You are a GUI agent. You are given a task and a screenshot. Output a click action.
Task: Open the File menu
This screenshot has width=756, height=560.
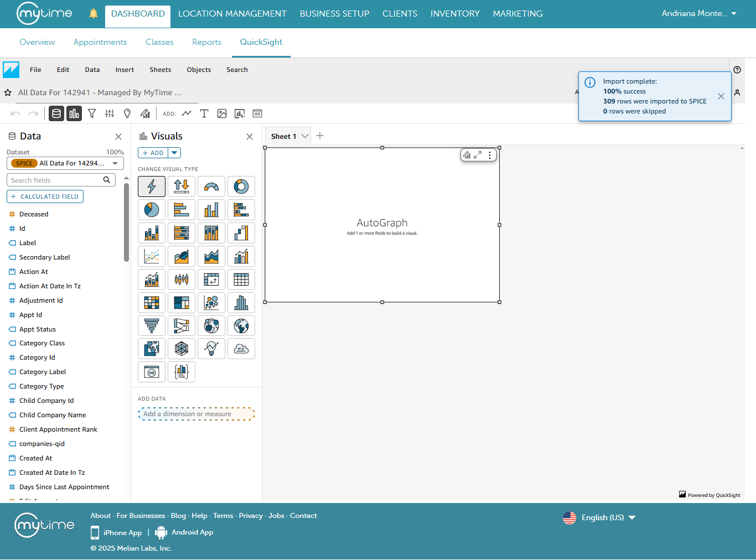tap(35, 70)
